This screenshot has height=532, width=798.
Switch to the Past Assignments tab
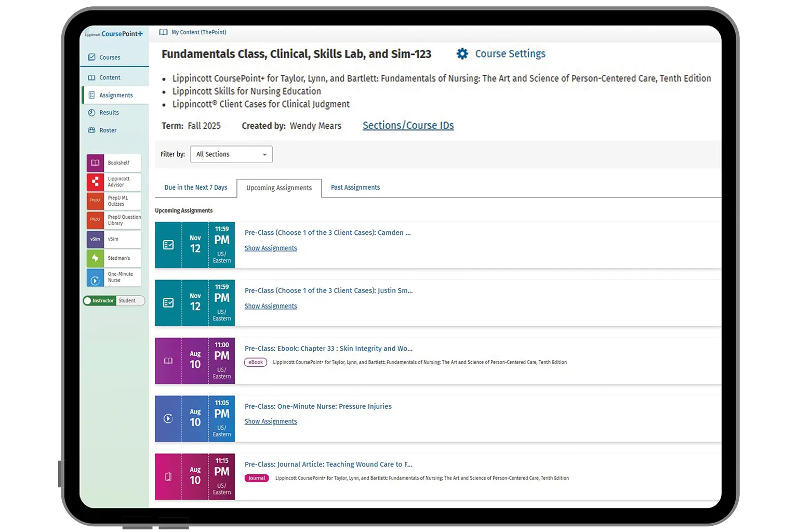[355, 188]
